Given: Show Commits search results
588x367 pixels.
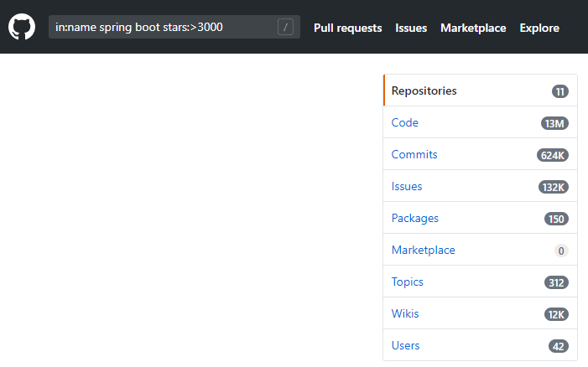Looking at the screenshot, I should point(480,154).
